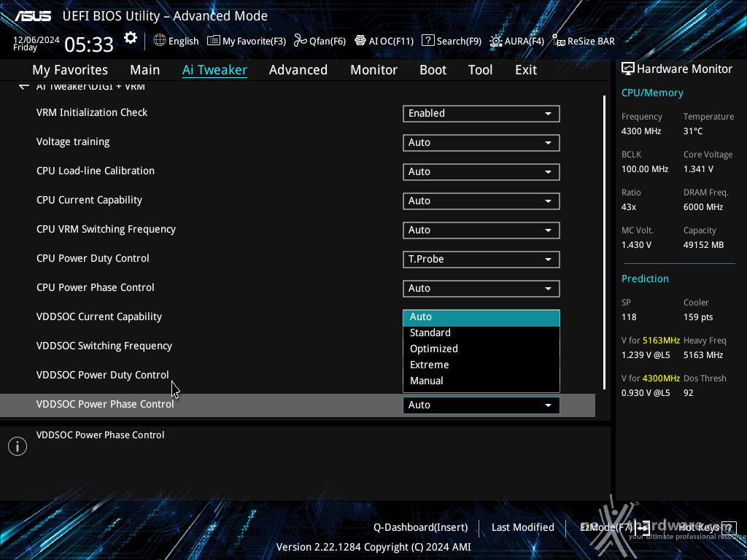The image size is (747, 560).
Task: Switch to the Main tab
Action: pos(145,70)
